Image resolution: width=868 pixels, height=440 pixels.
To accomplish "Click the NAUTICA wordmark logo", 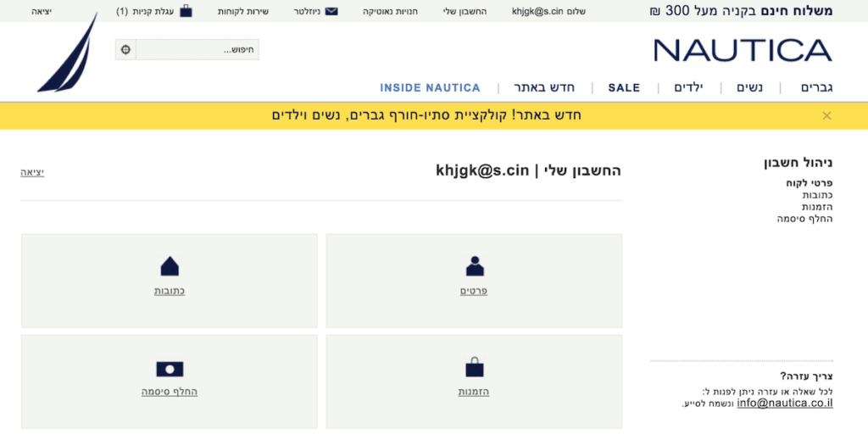I will tap(743, 50).
